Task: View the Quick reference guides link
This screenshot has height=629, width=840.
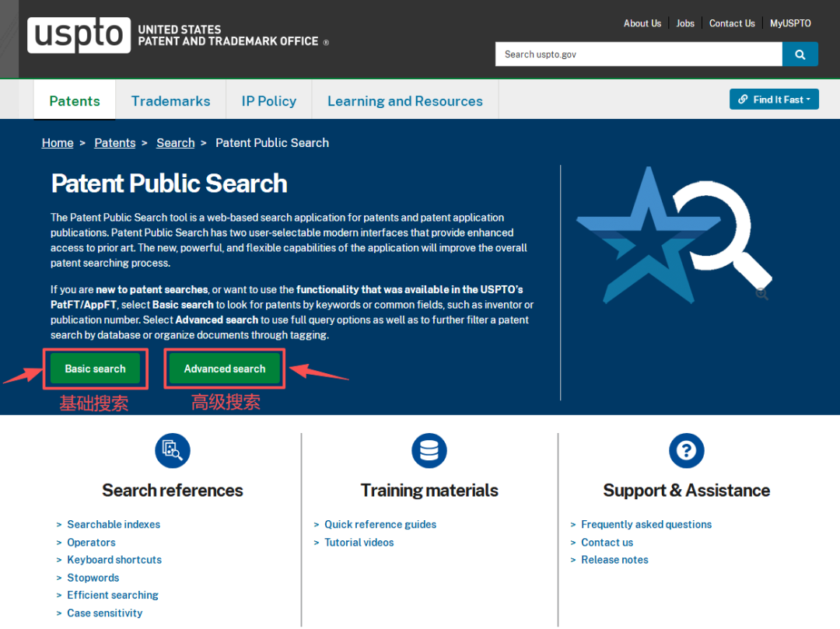Action: coord(380,525)
